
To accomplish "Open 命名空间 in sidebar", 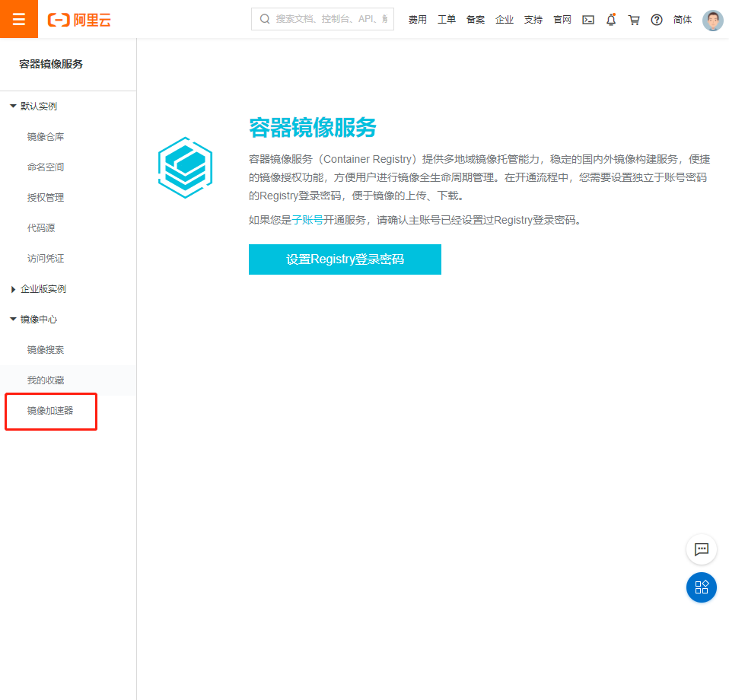I will tap(46, 167).
